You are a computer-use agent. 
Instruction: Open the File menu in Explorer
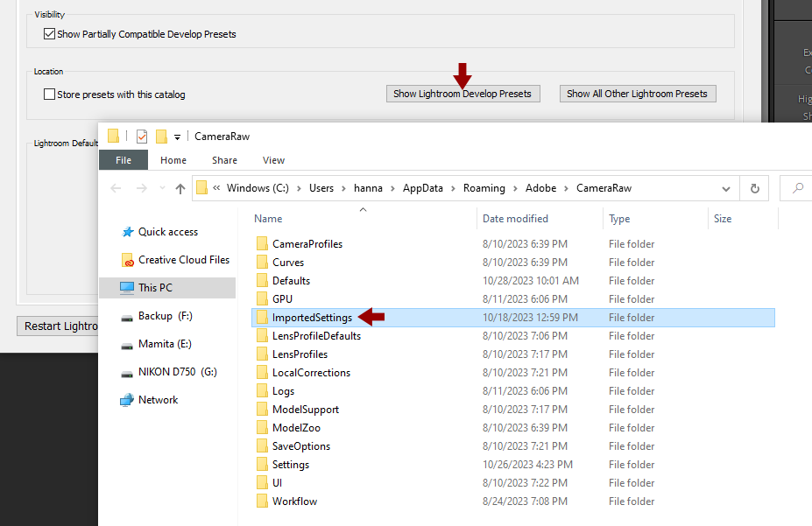tap(124, 160)
